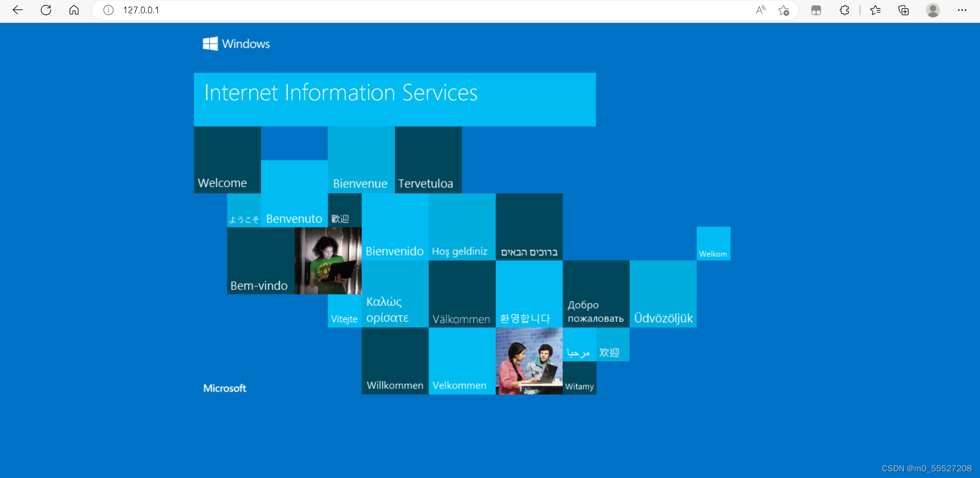Click the Velkommen tile
The image size is (980, 478).
462,361
